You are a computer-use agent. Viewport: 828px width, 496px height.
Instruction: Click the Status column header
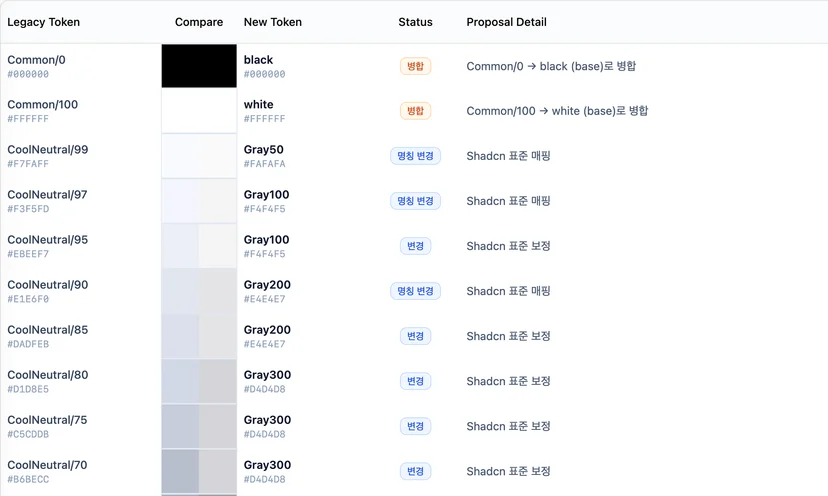(x=416, y=22)
